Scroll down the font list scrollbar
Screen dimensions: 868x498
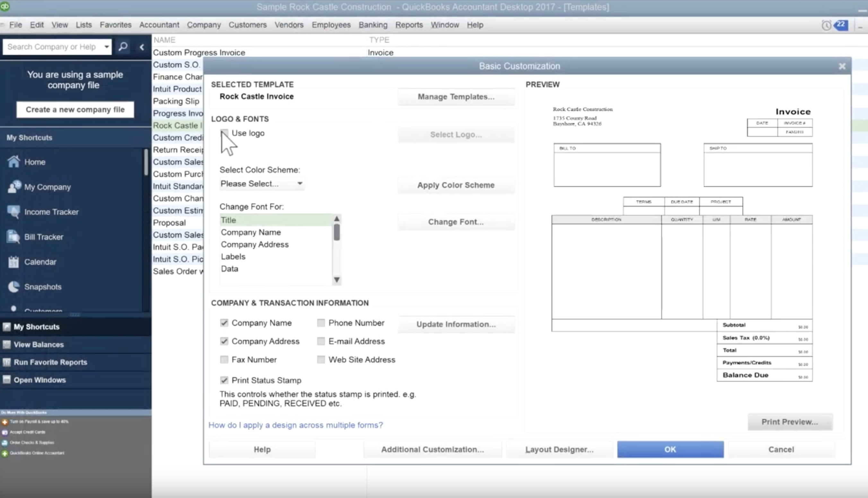click(x=337, y=279)
